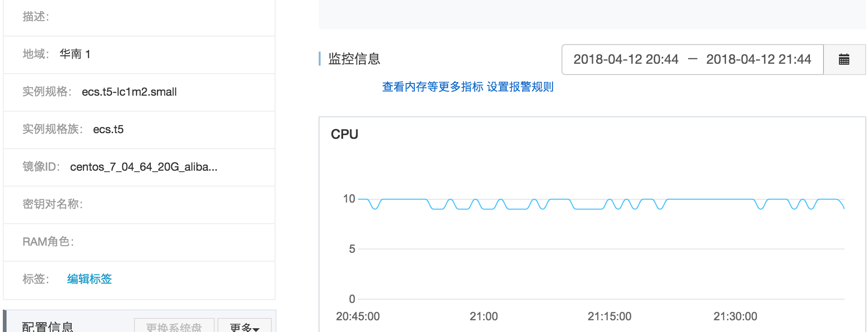Click the 21:30:00 x-axis time label
The width and height of the screenshot is (868, 332).
click(735, 317)
